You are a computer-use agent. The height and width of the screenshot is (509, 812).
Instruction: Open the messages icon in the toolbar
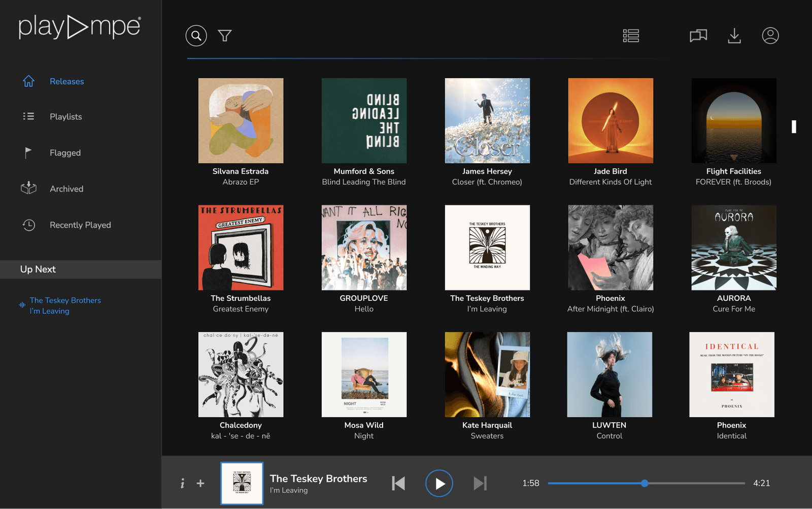698,36
